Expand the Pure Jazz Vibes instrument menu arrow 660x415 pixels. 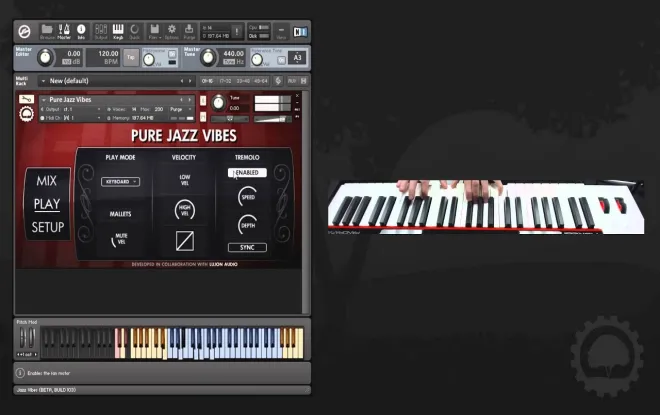43,100
